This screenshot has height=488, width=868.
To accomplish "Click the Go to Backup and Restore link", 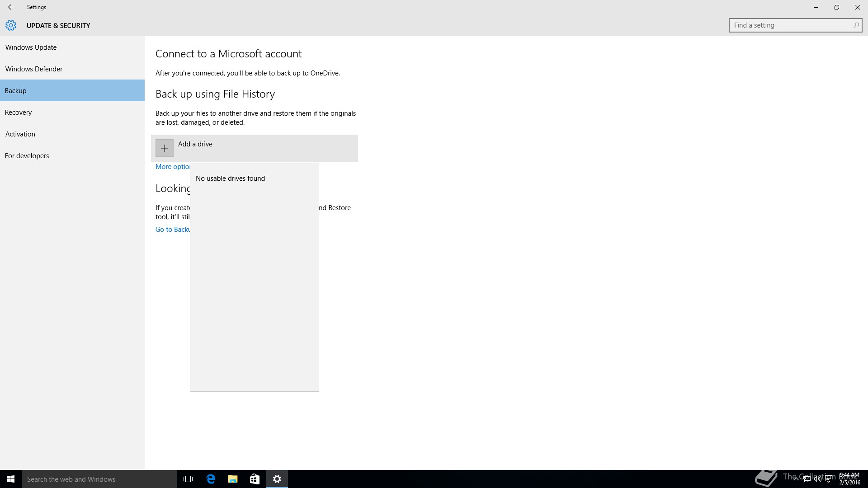I will click(x=173, y=230).
